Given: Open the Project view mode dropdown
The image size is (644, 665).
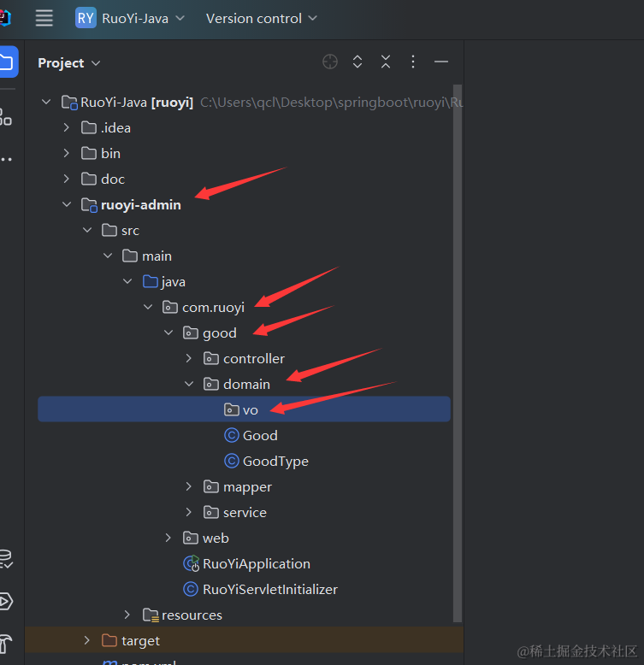Looking at the screenshot, I should 69,63.
